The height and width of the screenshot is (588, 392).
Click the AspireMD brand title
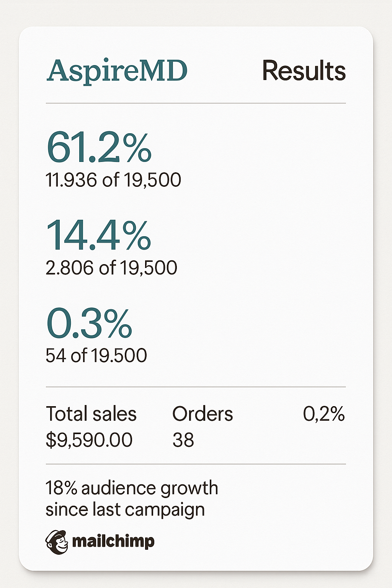(117, 71)
